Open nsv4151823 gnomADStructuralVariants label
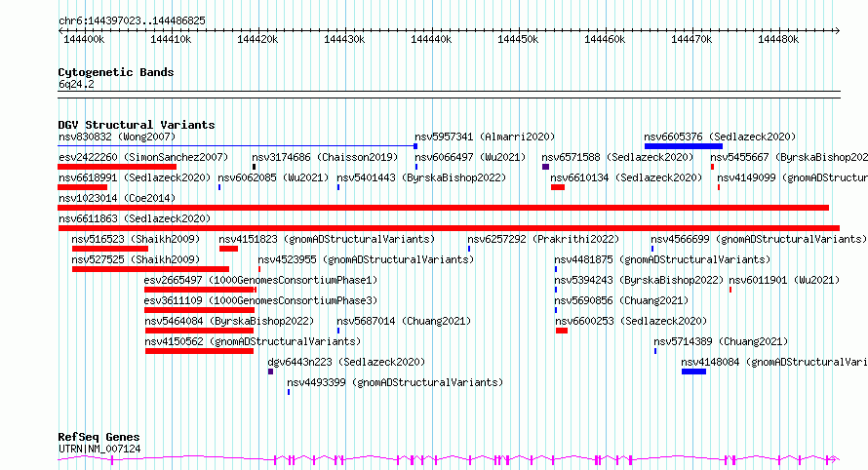Viewport: 868px width, 470px height. [x=327, y=239]
